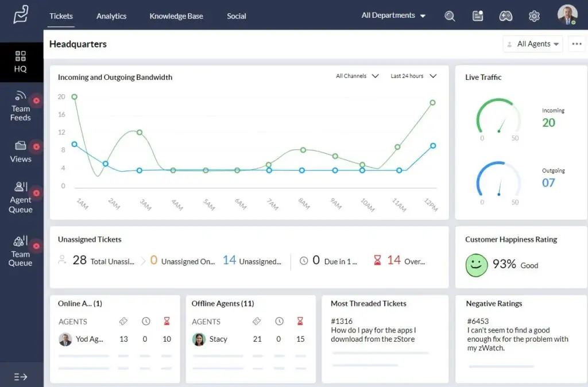
Task: Open the HQ dashboard from the sidebar
Action: coord(21,61)
